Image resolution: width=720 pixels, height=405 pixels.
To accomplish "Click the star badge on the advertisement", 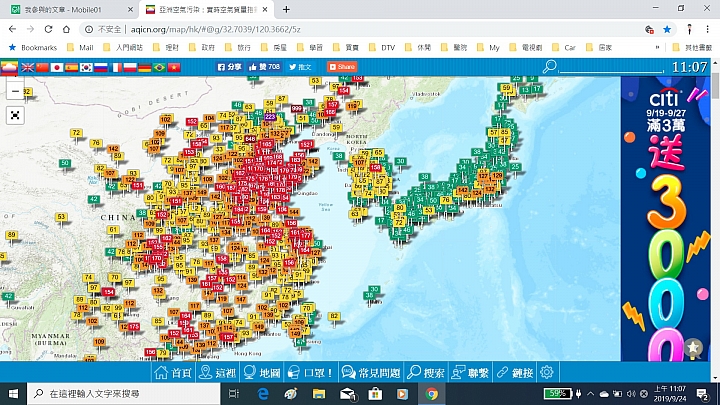I will pos(692,348).
